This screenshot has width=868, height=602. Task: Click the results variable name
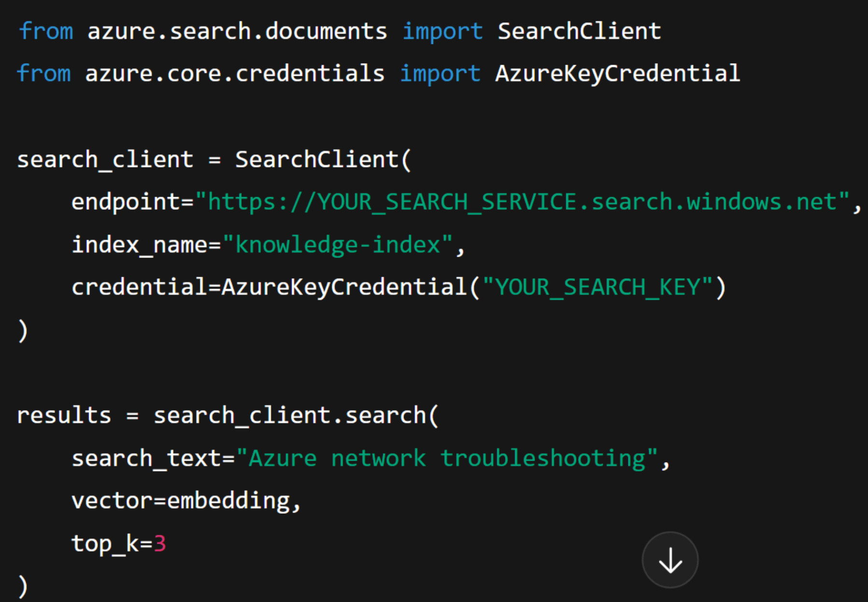64,415
